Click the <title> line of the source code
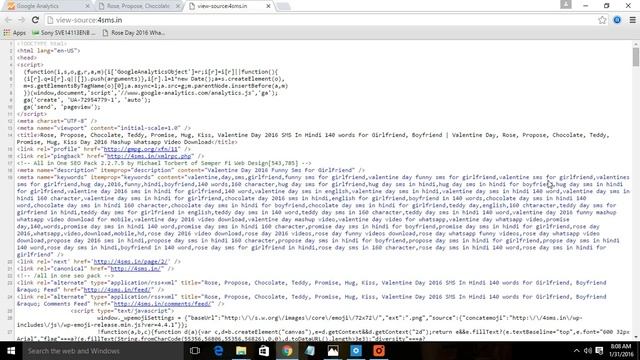The image size is (640, 360). click(313, 139)
